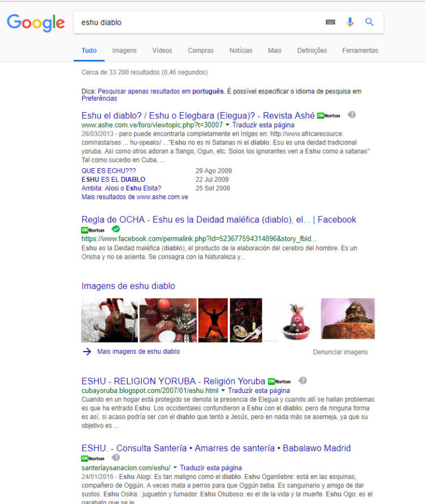Open Regla de OCHA Facebook result

click(219, 220)
